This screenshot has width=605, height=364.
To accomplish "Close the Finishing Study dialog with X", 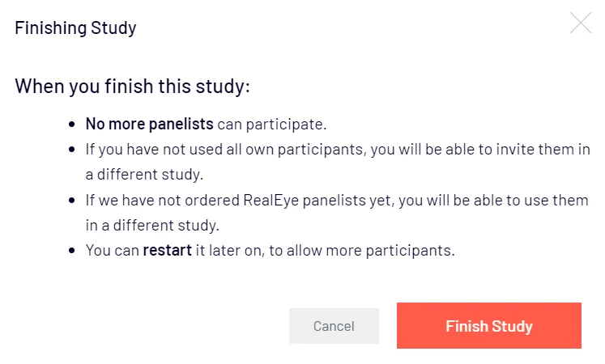I will 581,23.
